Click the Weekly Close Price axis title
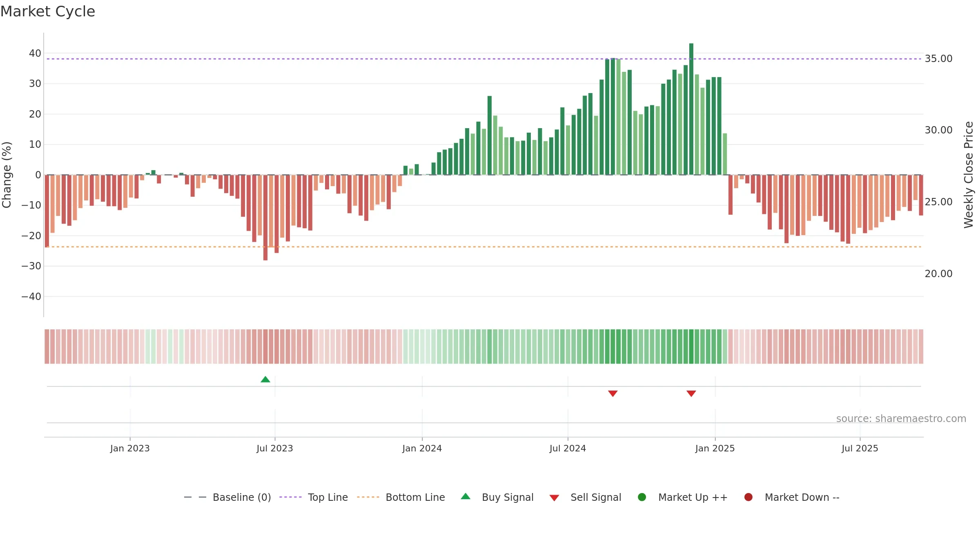The image size is (980, 551). (x=969, y=175)
